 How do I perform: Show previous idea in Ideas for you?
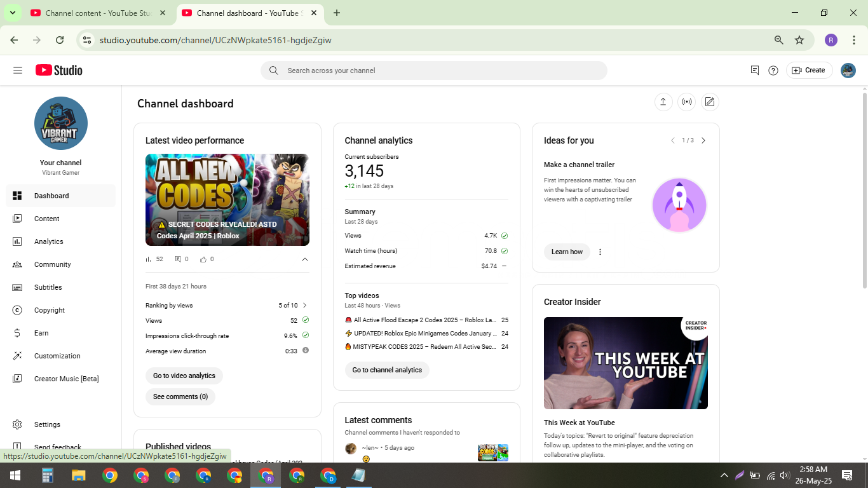(672, 140)
